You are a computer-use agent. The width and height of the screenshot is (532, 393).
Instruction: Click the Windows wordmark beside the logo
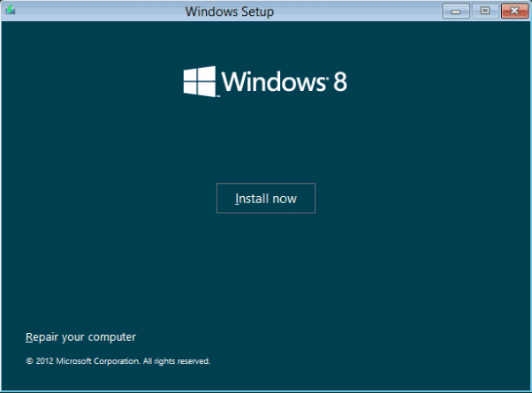coord(272,82)
